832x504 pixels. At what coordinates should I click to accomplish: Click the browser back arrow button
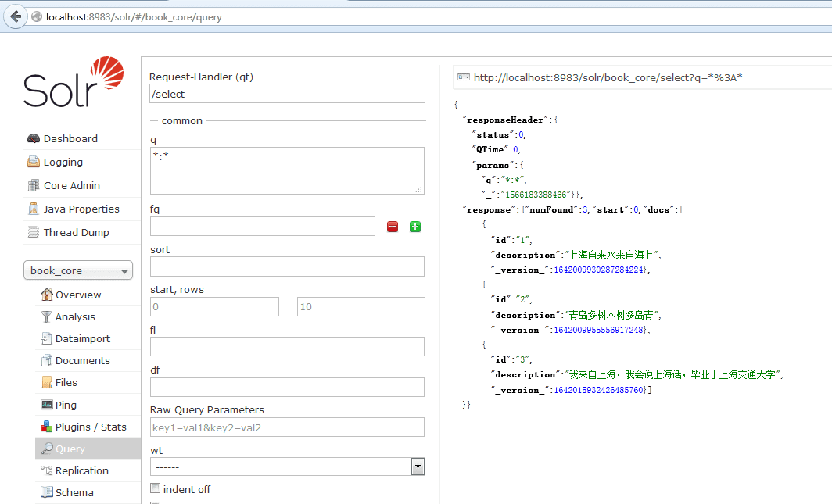[16, 16]
